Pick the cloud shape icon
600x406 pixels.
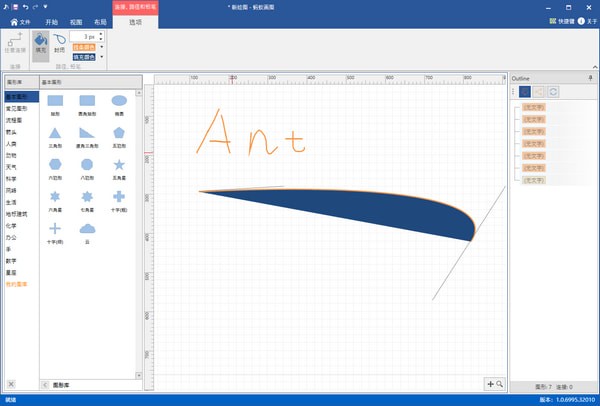[x=87, y=228]
